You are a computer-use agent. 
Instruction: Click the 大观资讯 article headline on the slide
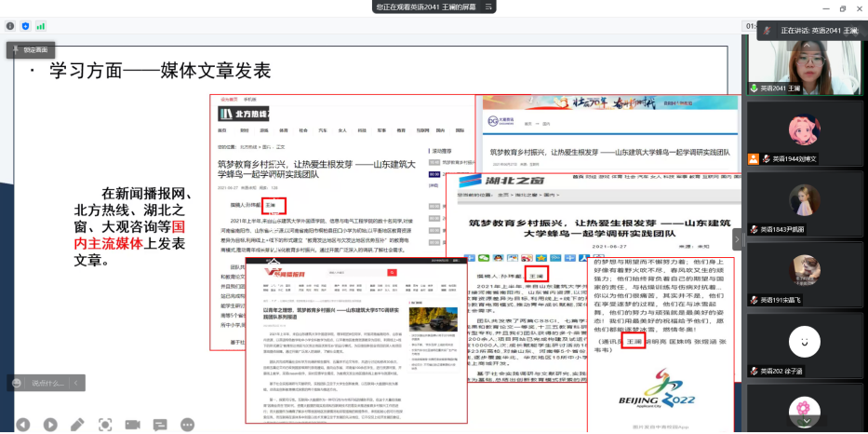(610, 151)
